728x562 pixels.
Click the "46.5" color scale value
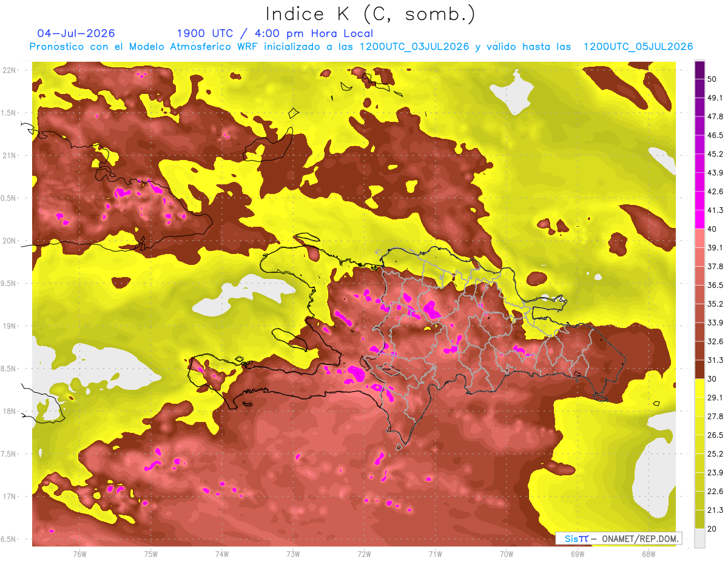tap(715, 135)
